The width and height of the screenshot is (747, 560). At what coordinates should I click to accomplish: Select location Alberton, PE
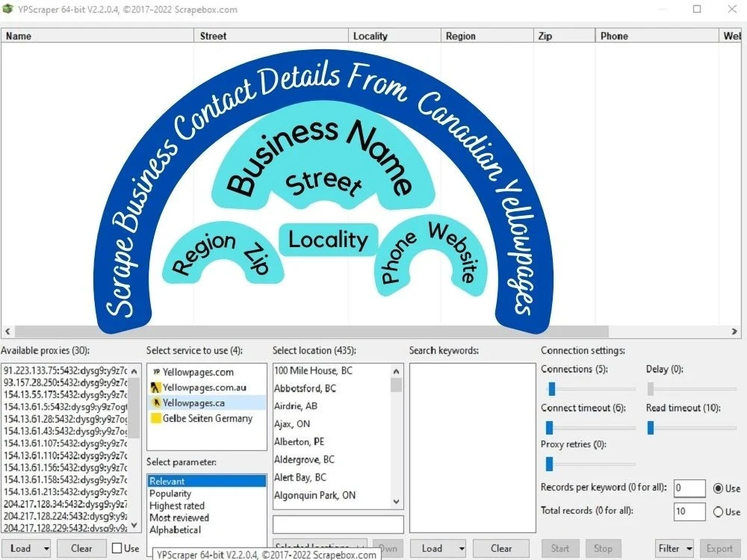click(332, 441)
